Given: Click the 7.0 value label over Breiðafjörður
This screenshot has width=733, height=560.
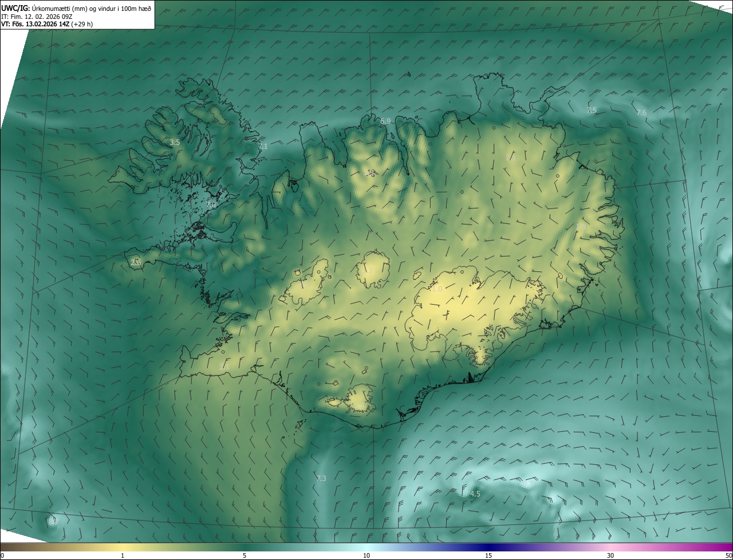Looking at the screenshot, I should click(x=211, y=204).
